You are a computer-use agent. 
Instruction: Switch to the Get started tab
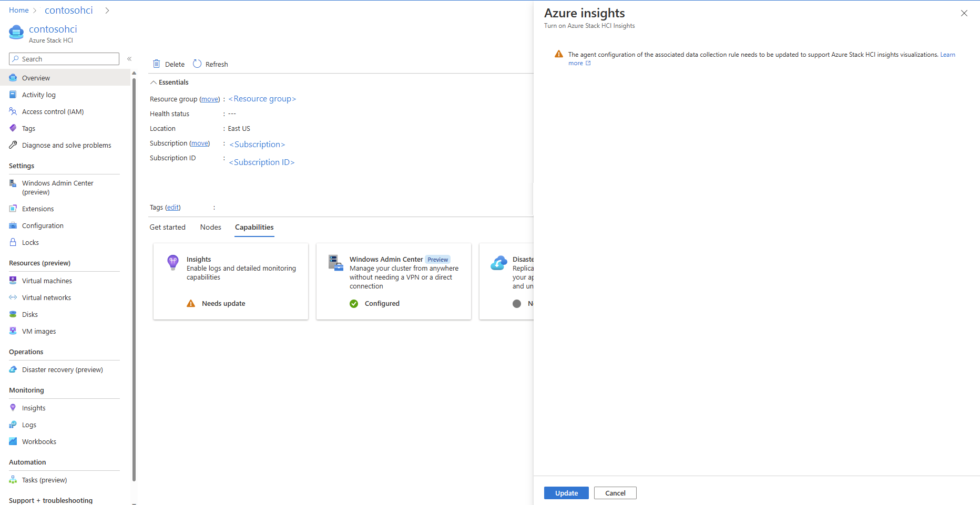[168, 227]
